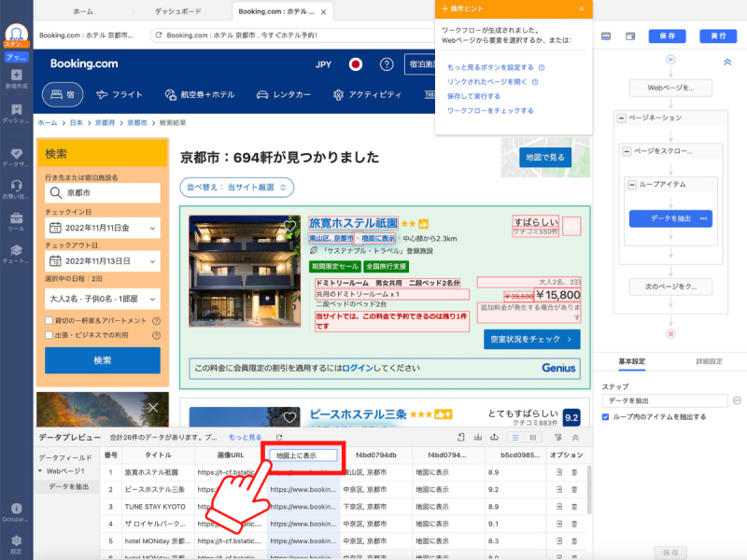Collapse the workflow panel with blue double chevron
The image size is (747, 560).
[727, 62]
